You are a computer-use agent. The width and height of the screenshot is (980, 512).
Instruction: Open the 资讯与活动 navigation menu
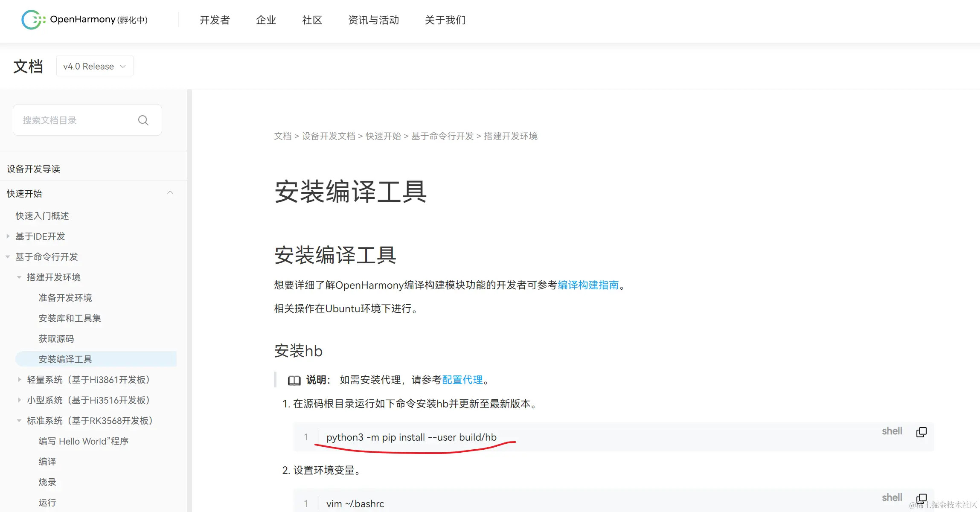pyautogui.click(x=373, y=20)
